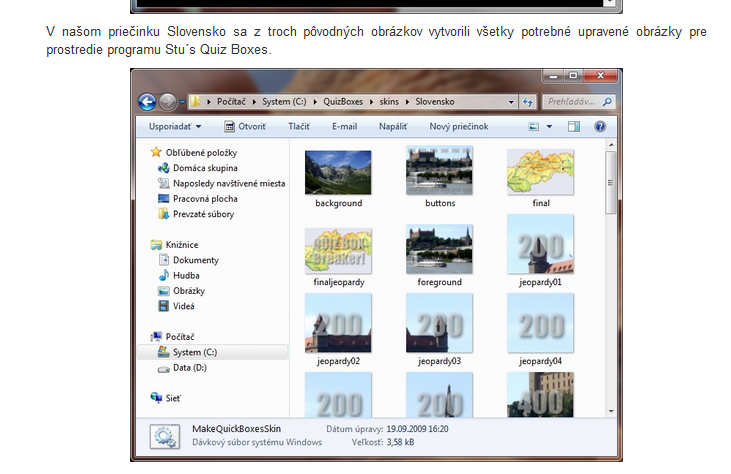Click the search magnifier icon
The height and width of the screenshot is (474, 731).
[x=607, y=102]
